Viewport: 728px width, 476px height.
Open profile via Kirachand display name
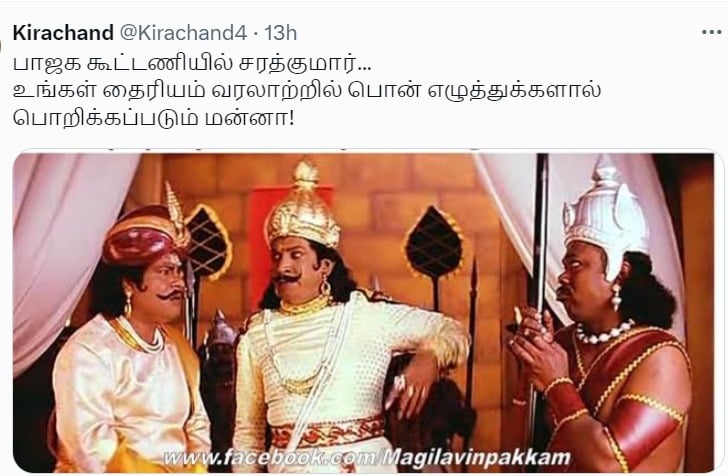click(63, 33)
